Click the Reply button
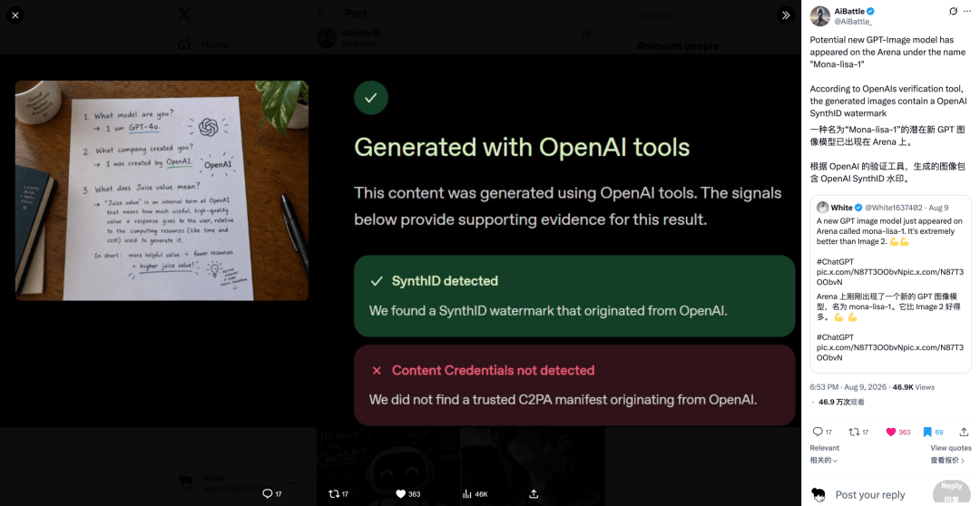Screen dimensions: 980x506 (x=951, y=491)
